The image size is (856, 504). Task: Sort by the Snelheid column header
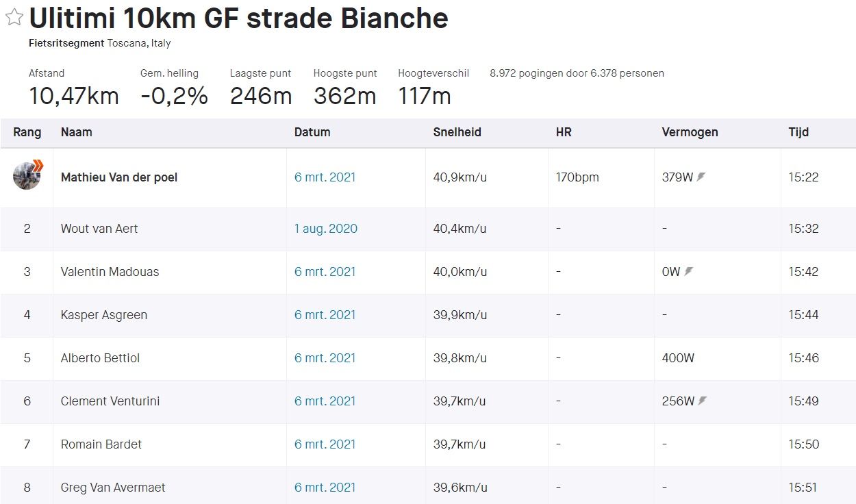[457, 132]
